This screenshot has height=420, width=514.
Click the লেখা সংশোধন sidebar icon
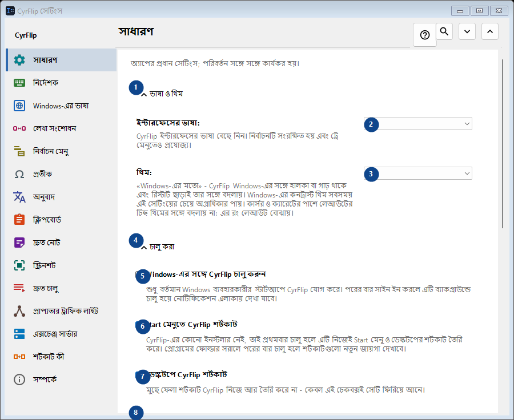[x=19, y=128]
